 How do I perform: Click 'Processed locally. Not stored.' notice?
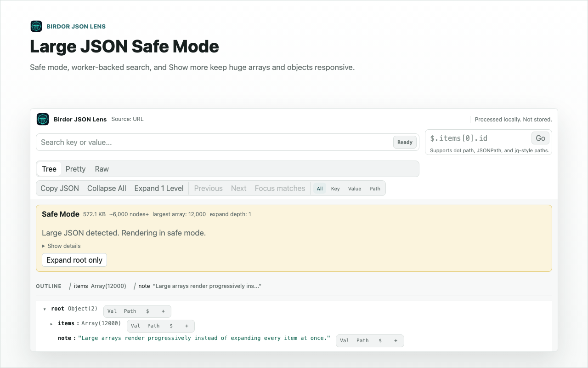(513, 119)
